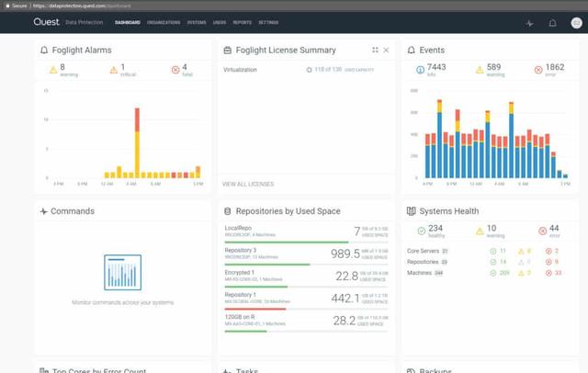The image size is (588, 373).
Task: Click the activity pulse icon in header
Action: (x=529, y=23)
